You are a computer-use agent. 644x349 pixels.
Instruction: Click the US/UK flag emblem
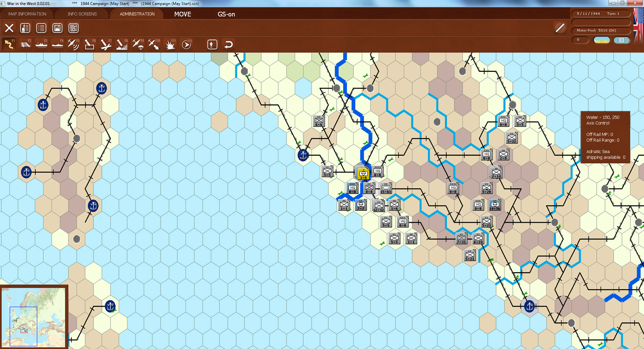(x=638, y=27)
